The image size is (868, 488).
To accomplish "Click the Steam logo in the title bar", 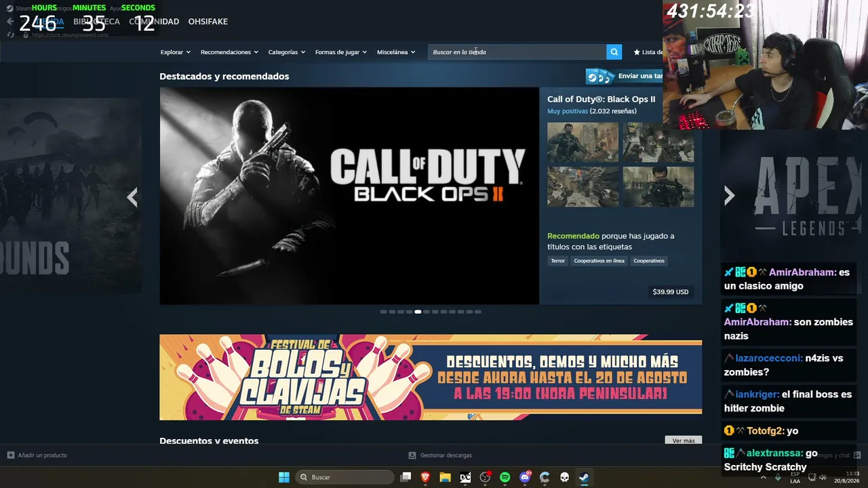I will point(9,8).
